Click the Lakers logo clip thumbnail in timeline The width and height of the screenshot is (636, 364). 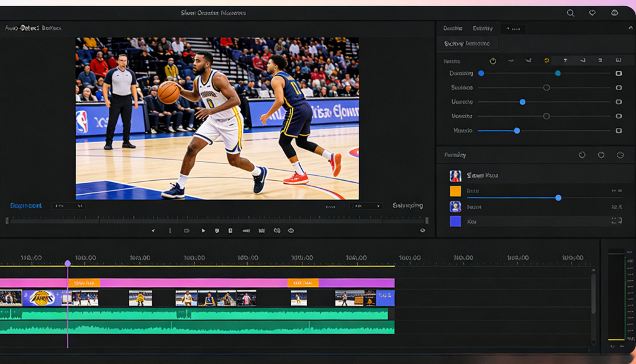(42, 298)
